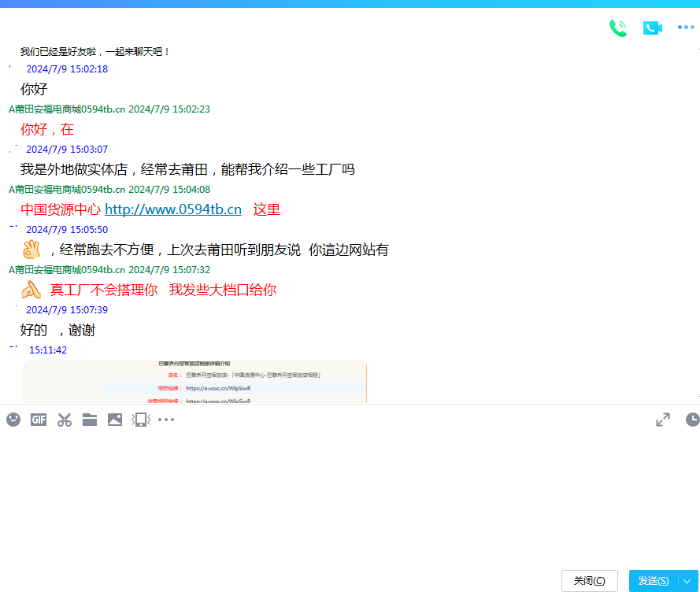Insert a picture into the message
This screenshot has width=700, height=592.
click(115, 420)
